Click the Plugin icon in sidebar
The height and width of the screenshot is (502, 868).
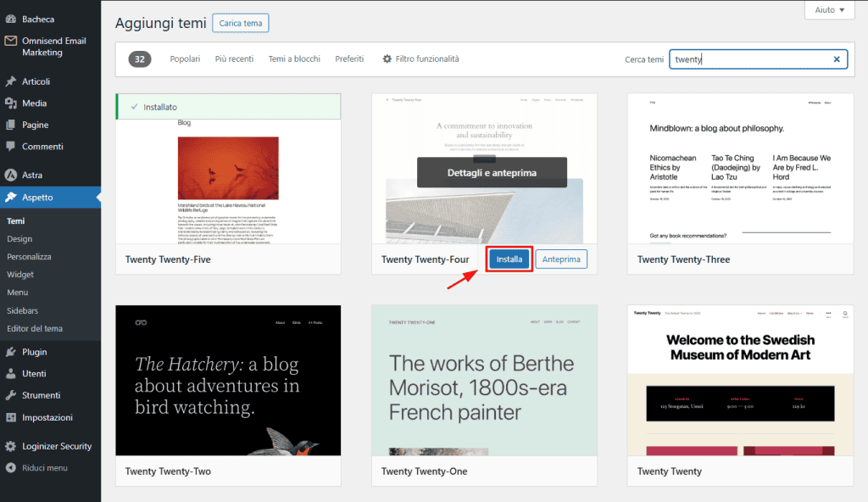coord(11,352)
